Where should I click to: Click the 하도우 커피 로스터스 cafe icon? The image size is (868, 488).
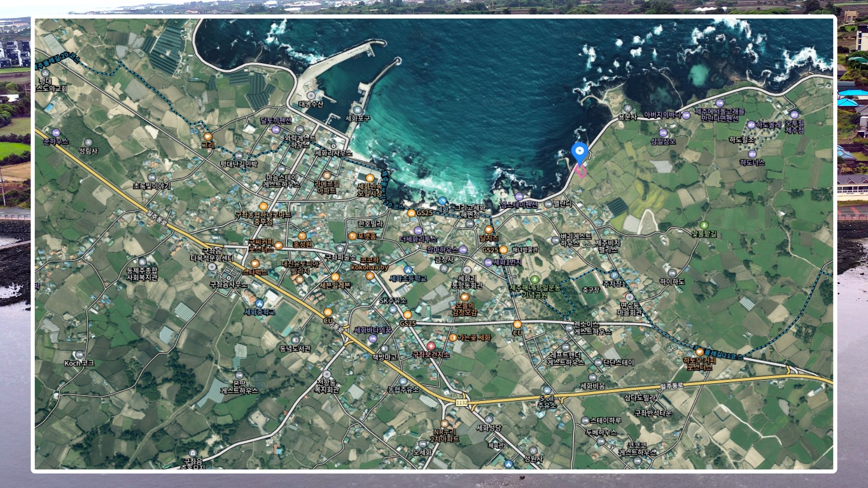click(x=699, y=352)
